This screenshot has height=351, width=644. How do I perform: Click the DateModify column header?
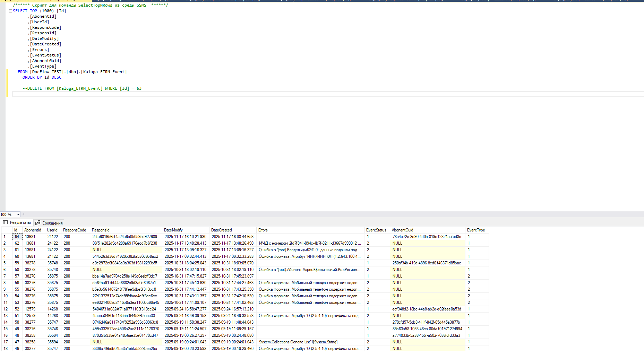186,230
